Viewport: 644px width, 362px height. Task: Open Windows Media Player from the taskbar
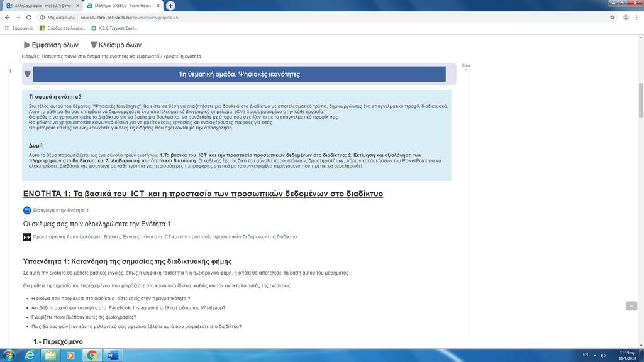coord(70,355)
